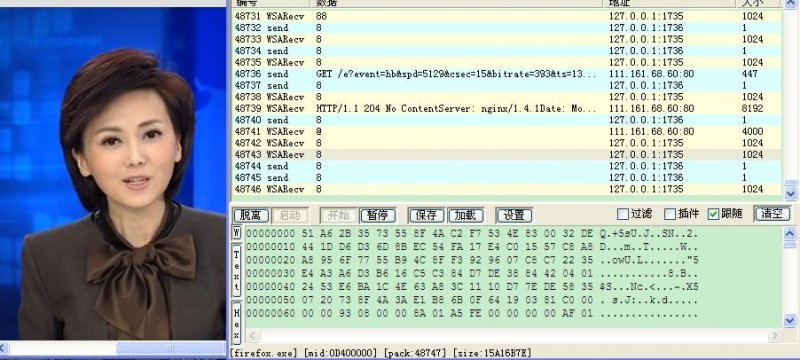The image size is (800, 360).
Task: Click hex pane scrollbar up arrow
Action: point(790,234)
